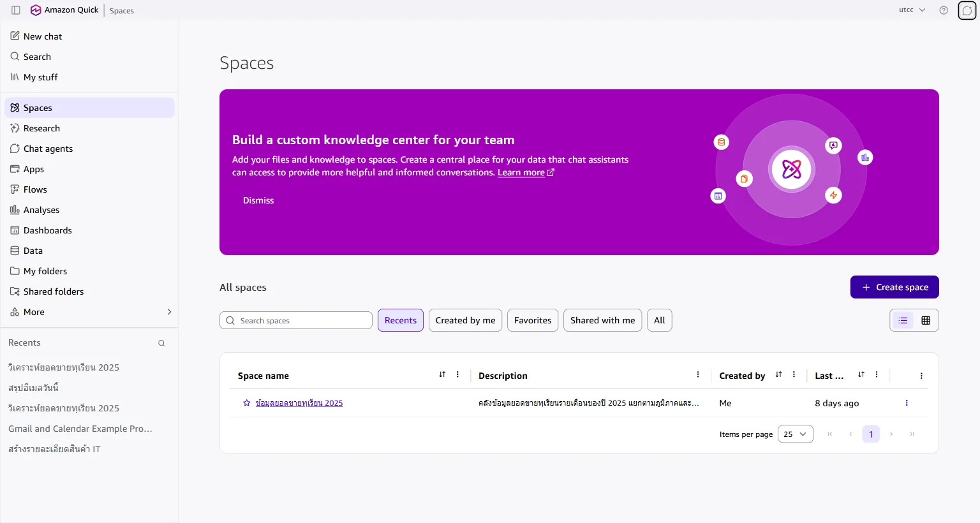The width and height of the screenshot is (980, 523).
Task: Open My stuff
Action: point(89,77)
